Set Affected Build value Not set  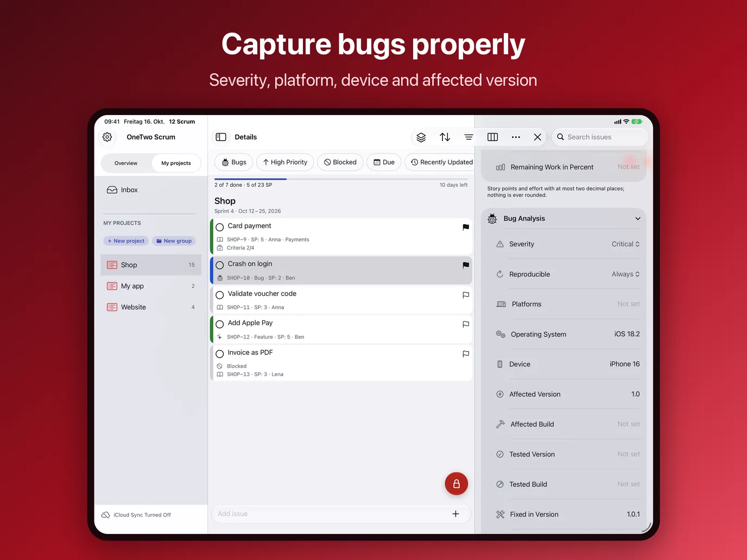coord(629,424)
